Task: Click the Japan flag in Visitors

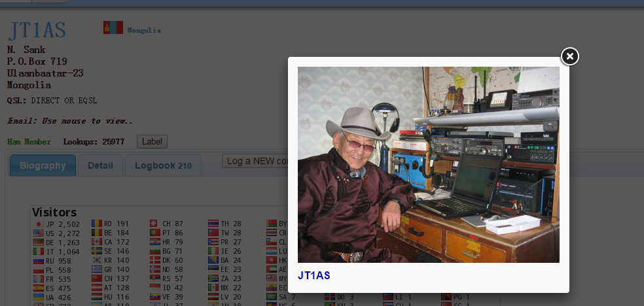Action: pyautogui.click(x=38, y=224)
